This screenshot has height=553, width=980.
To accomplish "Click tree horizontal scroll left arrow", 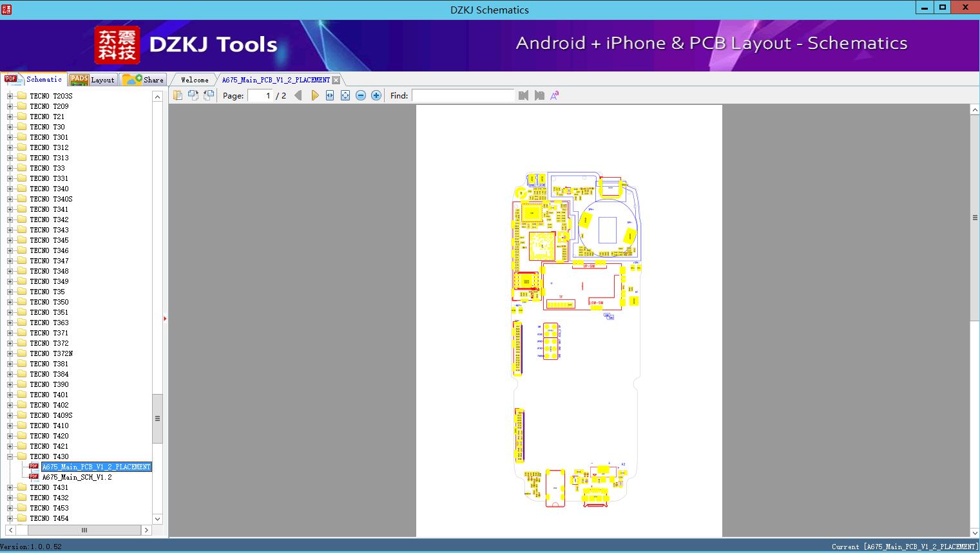I will point(10,530).
